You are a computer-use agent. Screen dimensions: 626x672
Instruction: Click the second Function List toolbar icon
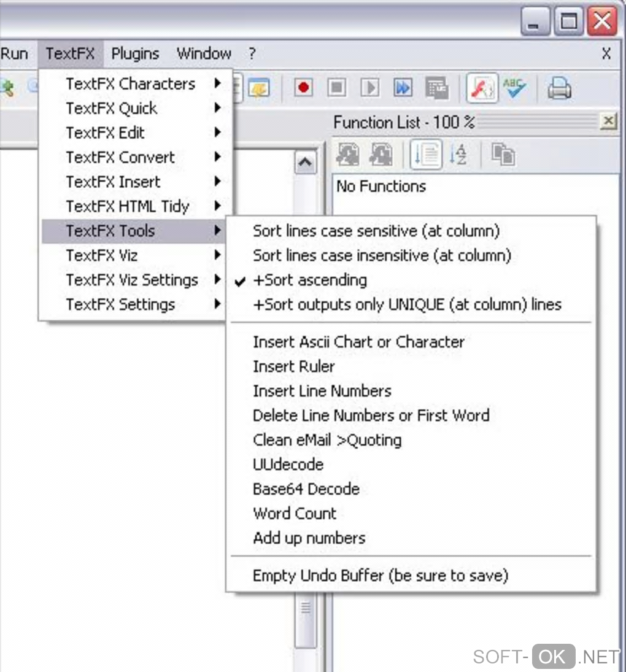tap(381, 155)
